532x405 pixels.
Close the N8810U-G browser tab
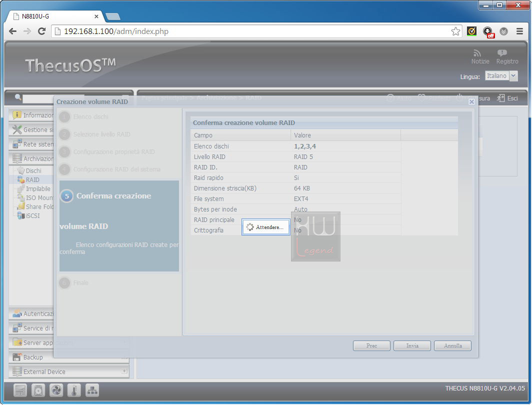[x=96, y=16]
